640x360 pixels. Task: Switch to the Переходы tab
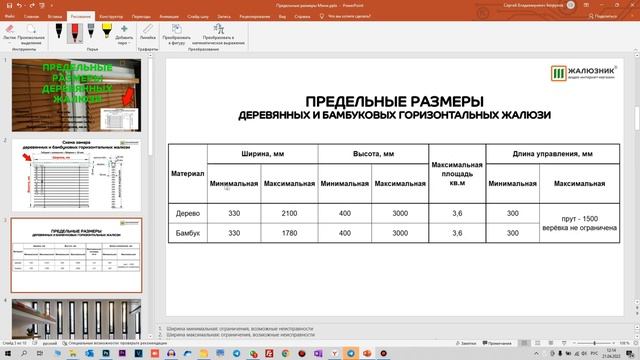pos(141,16)
